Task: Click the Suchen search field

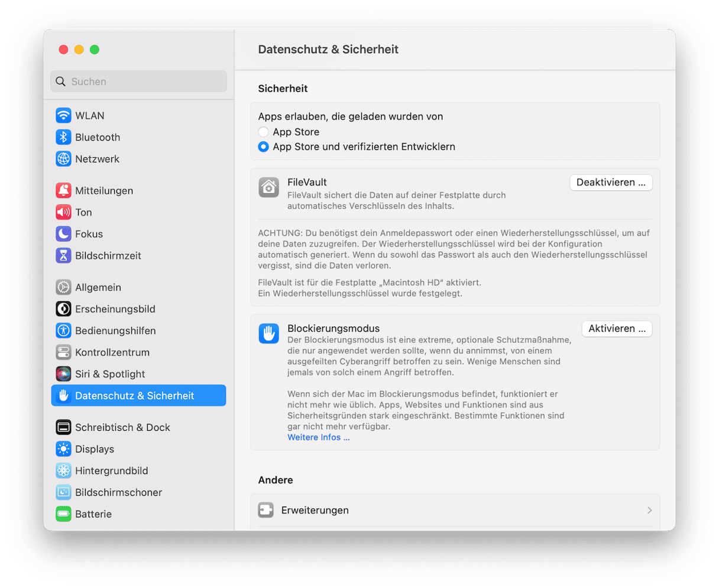Action: coord(138,82)
